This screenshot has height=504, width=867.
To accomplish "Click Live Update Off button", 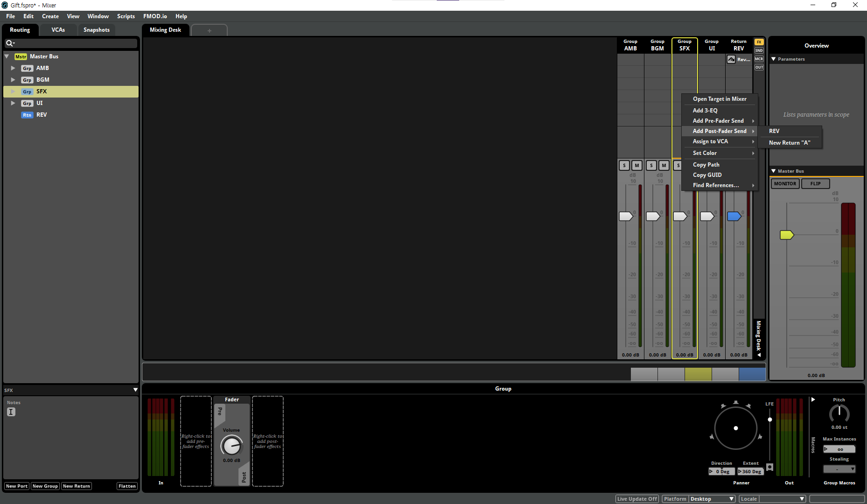I will [637, 499].
